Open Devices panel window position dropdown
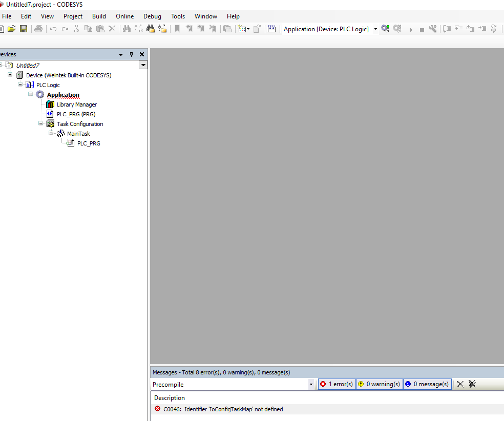504x421 pixels. point(121,55)
